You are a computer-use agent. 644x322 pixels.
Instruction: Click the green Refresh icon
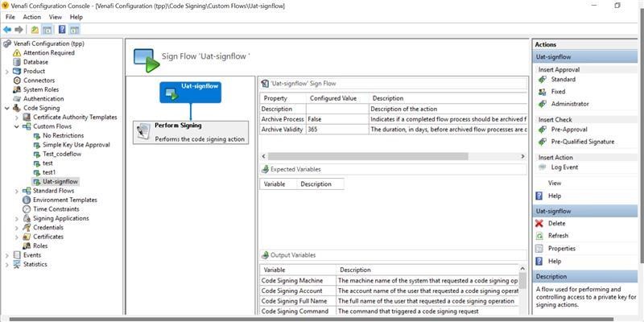click(539, 236)
